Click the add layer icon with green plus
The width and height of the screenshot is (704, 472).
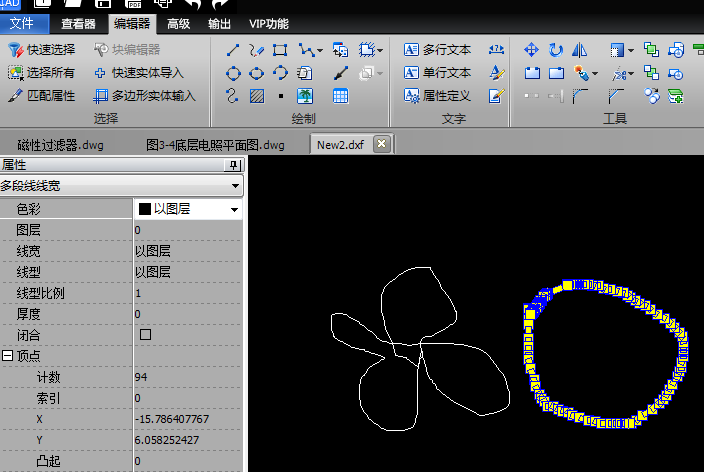coord(676,96)
